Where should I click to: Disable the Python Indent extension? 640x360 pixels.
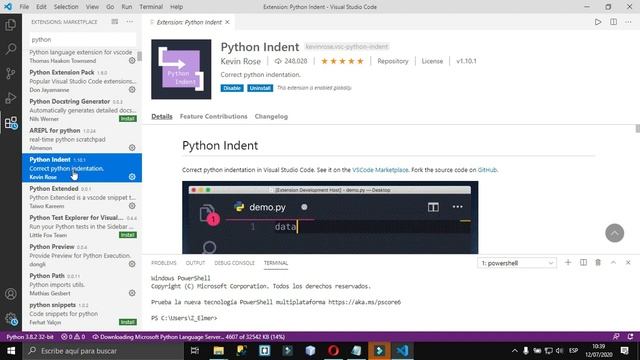(232, 88)
